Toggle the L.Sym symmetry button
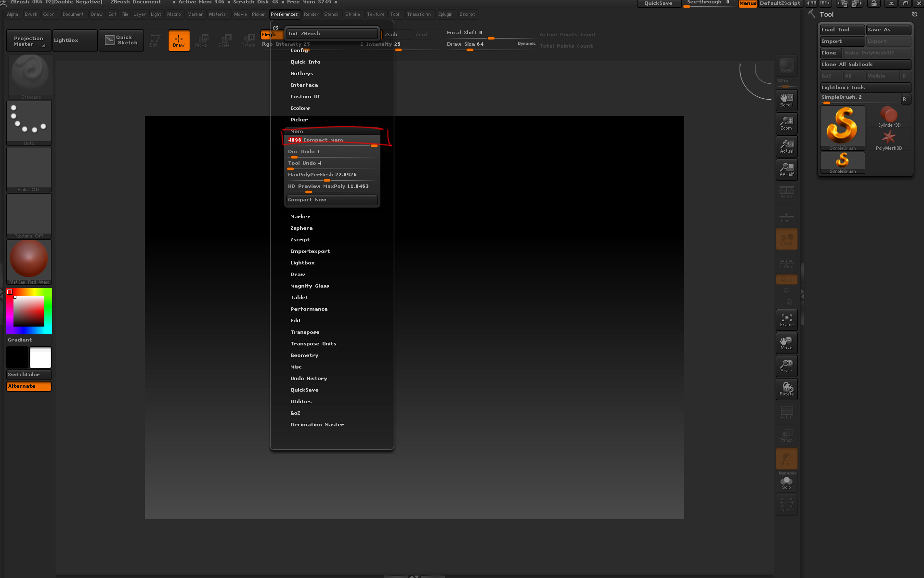Image resolution: width=924 pixels, height=578 pixels. (786, 263)
